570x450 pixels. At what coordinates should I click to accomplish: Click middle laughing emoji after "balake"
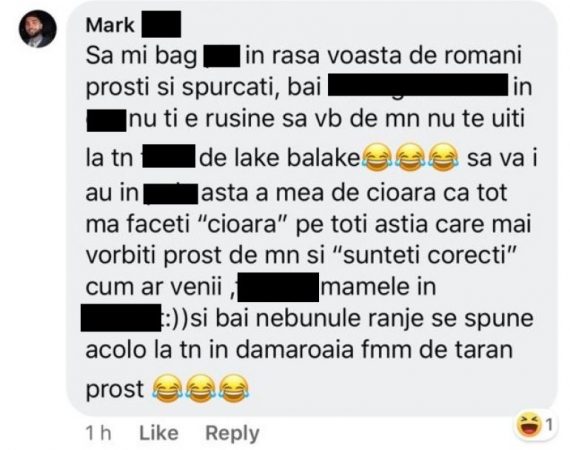(x=410, y=158)
